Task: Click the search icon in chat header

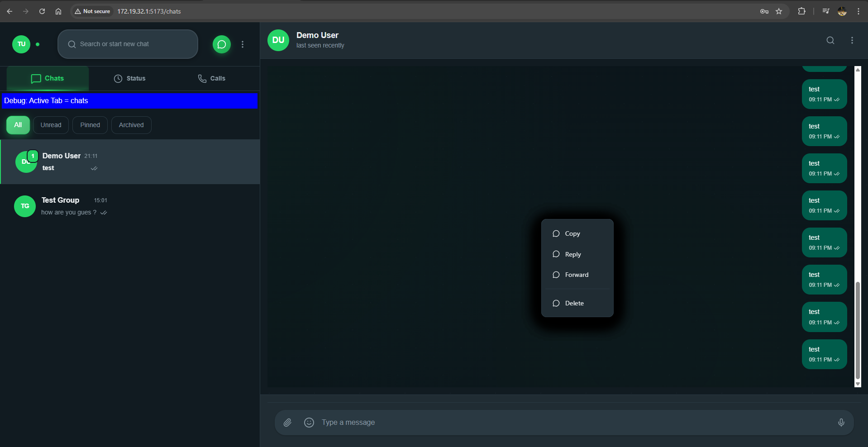Action: coord(830,40)
